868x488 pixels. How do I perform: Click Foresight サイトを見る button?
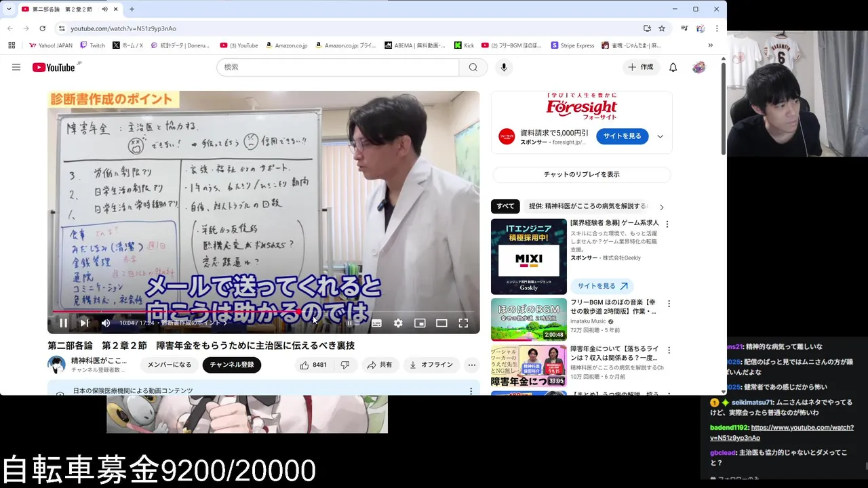[622, 136]
